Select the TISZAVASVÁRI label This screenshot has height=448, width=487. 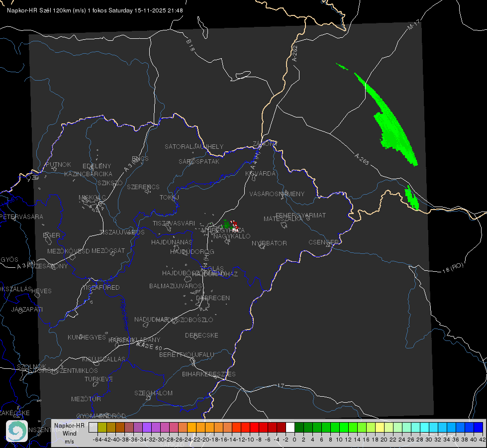point(174,223)
